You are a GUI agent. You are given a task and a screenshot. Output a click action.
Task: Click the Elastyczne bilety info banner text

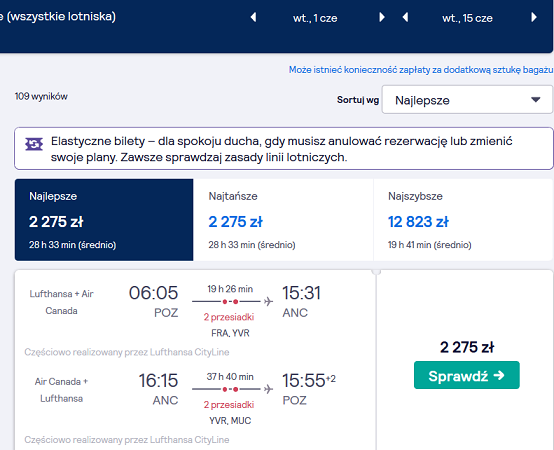click(x=282, y=149)
